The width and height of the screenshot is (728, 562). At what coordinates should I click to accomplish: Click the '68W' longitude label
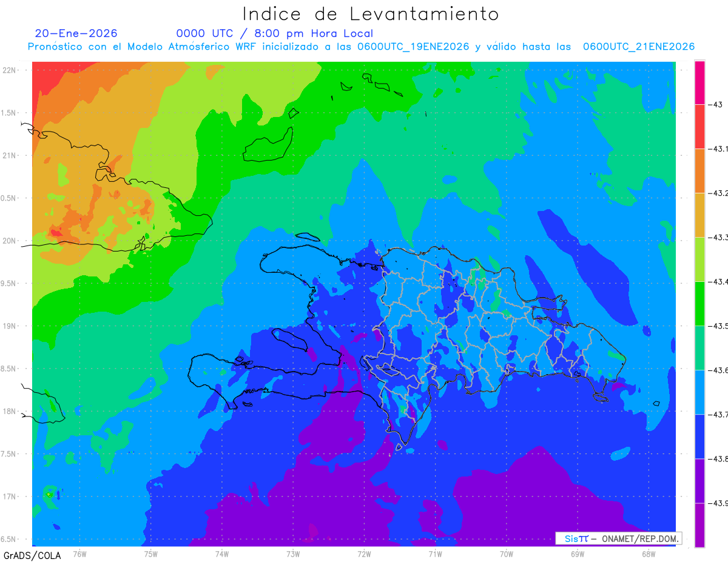coord(649,554)
